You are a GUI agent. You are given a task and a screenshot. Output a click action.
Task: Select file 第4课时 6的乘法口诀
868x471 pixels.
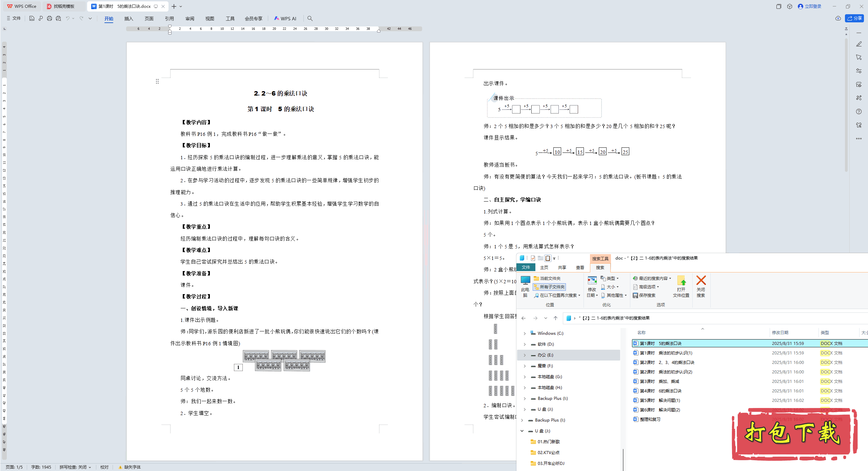pyautogui.click(x=660, y=391)
